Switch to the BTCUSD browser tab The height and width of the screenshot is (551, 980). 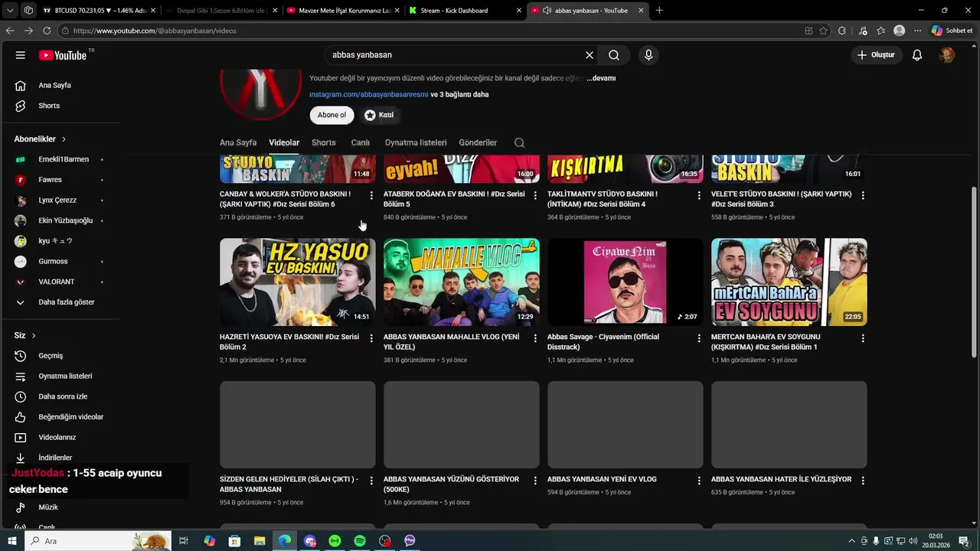(x=99, y=10)
